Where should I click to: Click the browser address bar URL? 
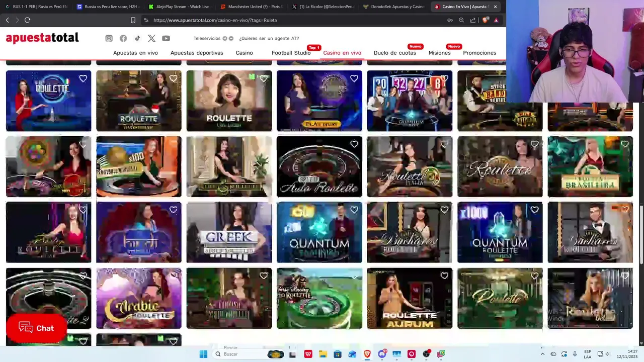[x=215, y=20]
